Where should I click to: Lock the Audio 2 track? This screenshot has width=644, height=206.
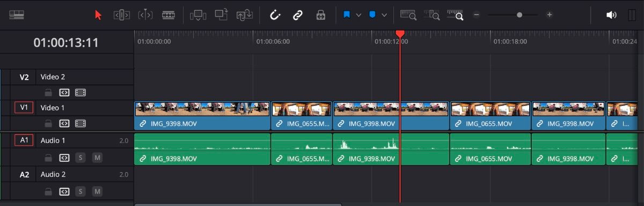click(x=48, y=191)
